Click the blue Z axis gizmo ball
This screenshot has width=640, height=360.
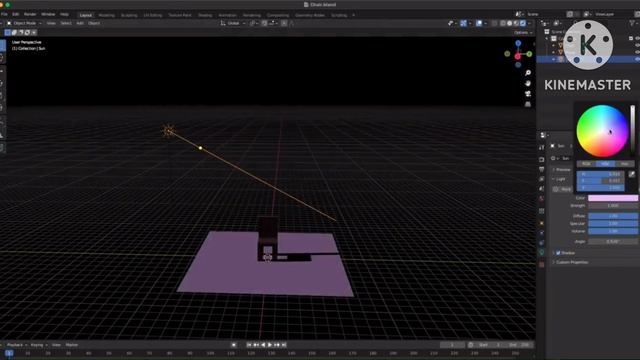click(x=518, y=43)
